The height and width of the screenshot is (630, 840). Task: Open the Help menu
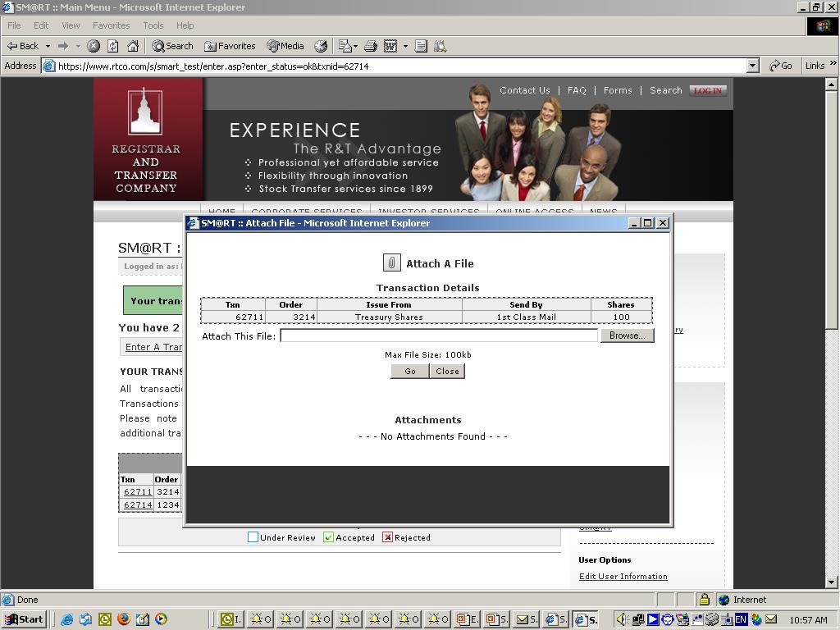click(185, 25)
